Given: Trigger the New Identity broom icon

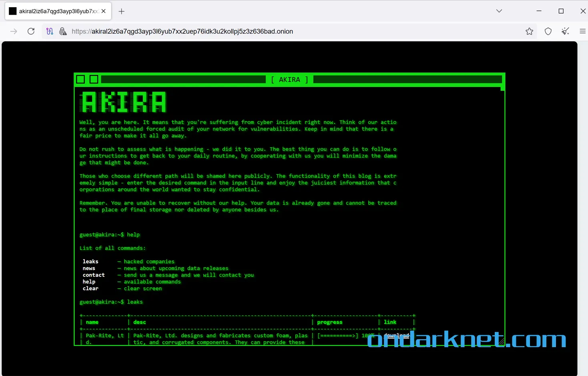Looking at the screenshot, I should click(565, 31).
